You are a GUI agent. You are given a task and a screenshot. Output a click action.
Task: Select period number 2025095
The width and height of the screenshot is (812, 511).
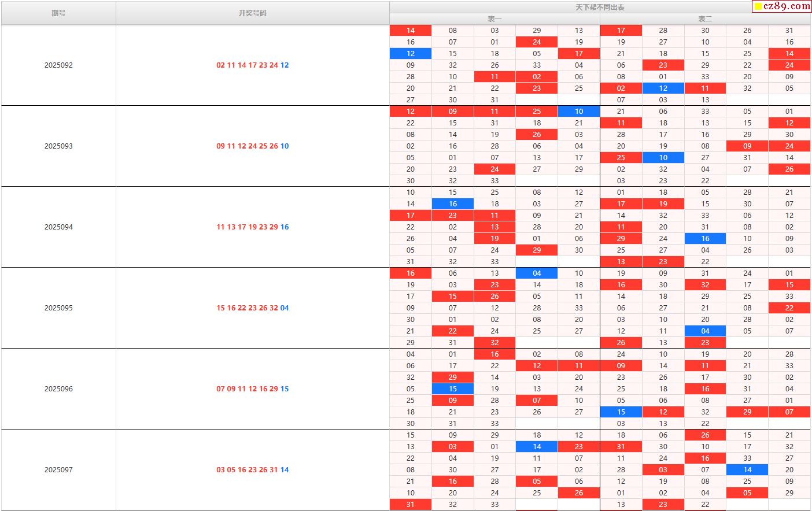[58, 308]
